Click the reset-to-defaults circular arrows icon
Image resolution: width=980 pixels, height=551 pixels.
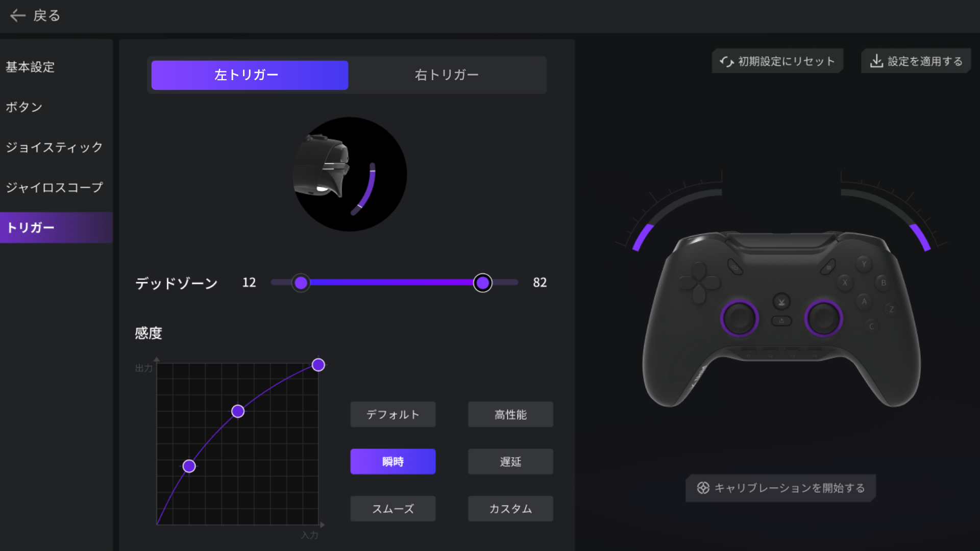726,62
